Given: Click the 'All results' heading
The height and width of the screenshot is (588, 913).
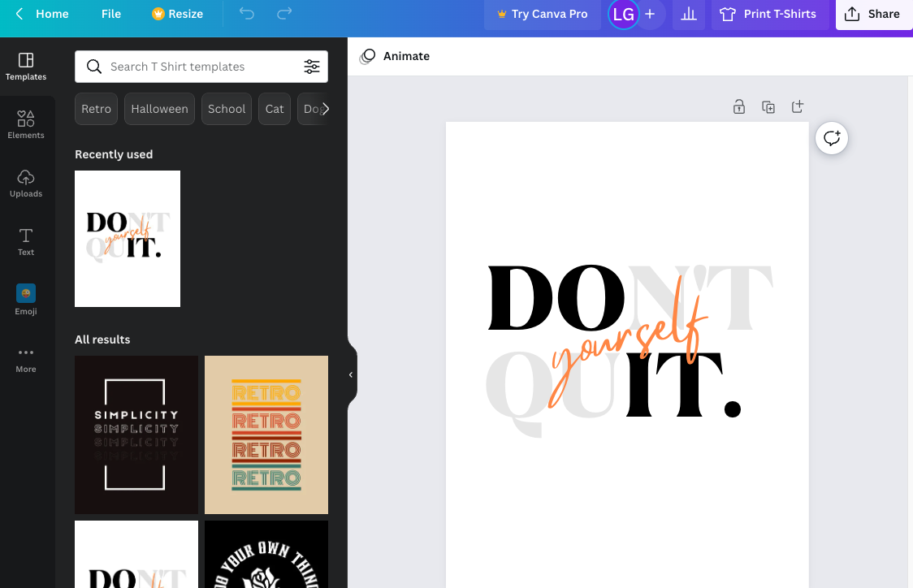Looking at the screenshot, I should 102,339.
